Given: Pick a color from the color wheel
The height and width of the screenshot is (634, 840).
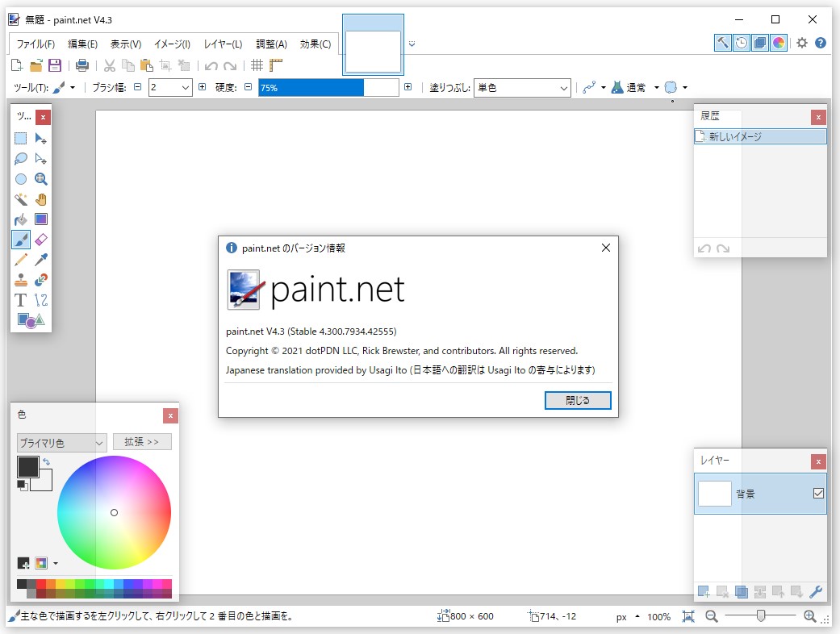Looking at the screenshot, I should coord(114,512).
